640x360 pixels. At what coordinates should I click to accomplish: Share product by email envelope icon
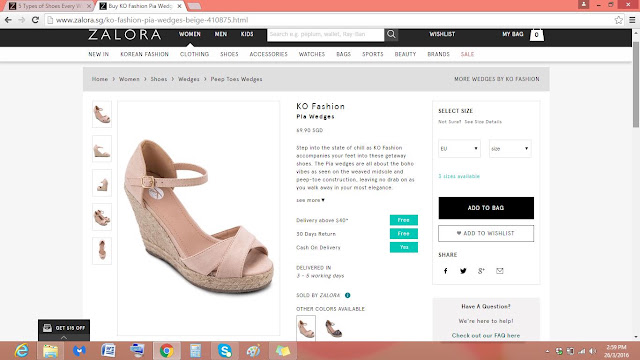click(500, 271)
